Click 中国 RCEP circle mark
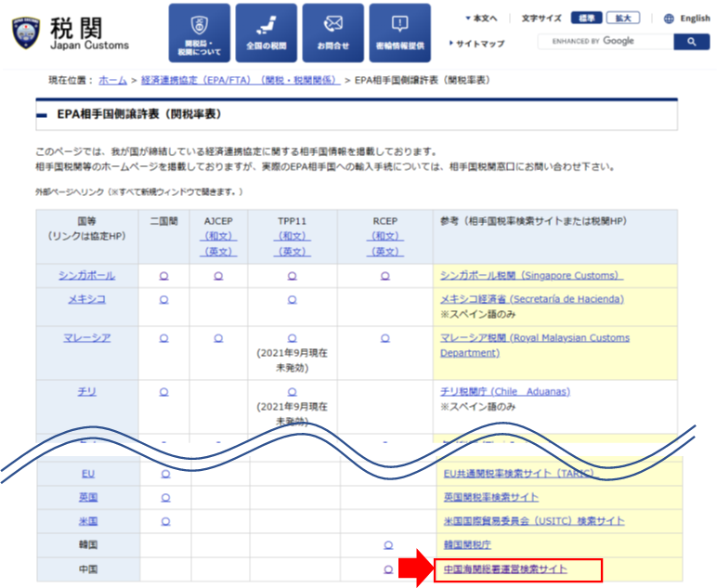Screen dimensions: 717x588 coord(388,569)
